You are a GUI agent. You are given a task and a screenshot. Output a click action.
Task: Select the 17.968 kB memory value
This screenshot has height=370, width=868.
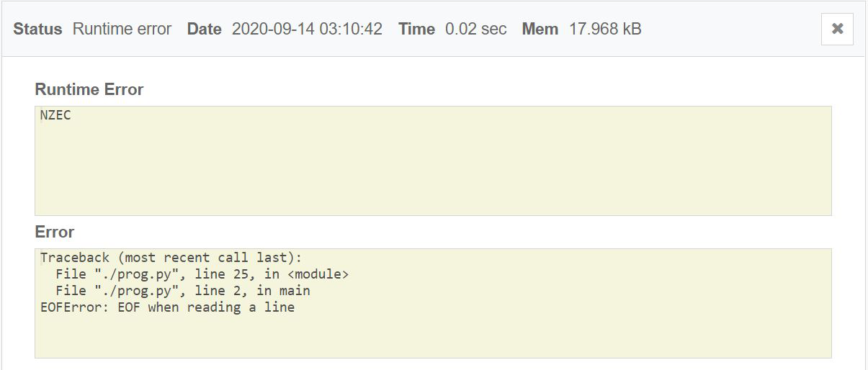click(x=605, y=30)
